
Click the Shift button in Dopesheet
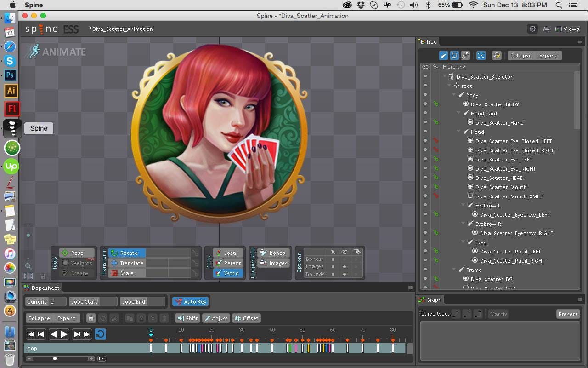(187, 318)
